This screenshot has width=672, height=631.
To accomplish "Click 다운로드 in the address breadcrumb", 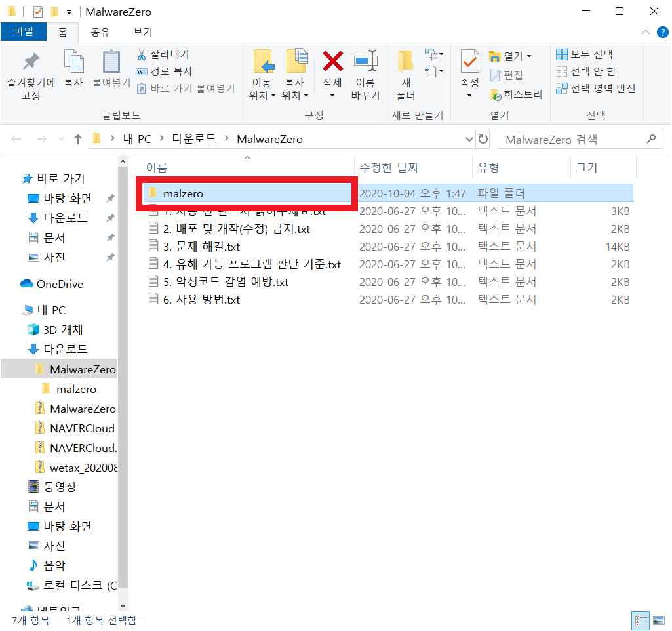I will pyautogui.click(x=194, y=139).
